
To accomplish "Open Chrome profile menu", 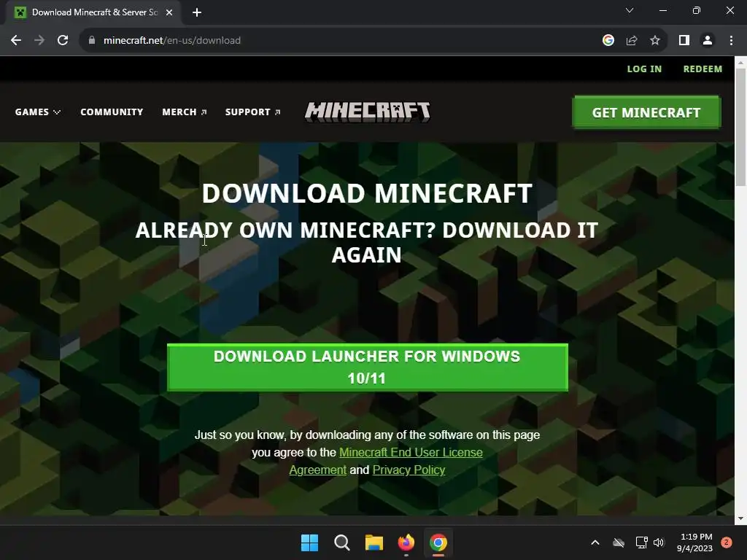I will (x=708, y=41).
